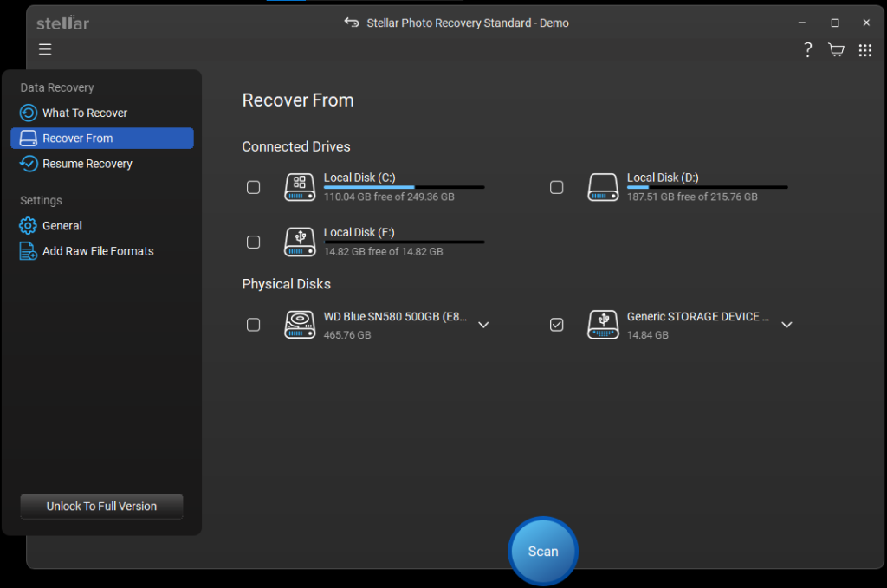This screenshot has height=588, width=887.
Task: Click the Connected Drives heading
Action: tap(296, 147)
